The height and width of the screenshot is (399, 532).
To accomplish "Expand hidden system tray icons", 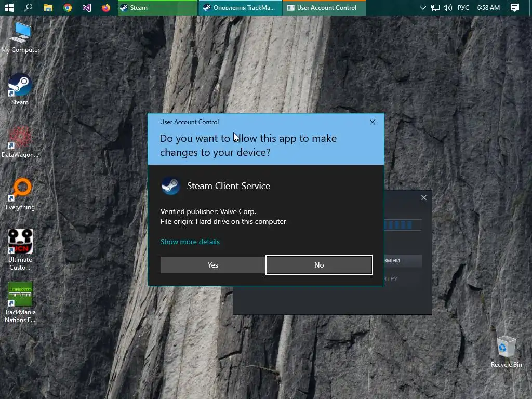I will (423, 7).
